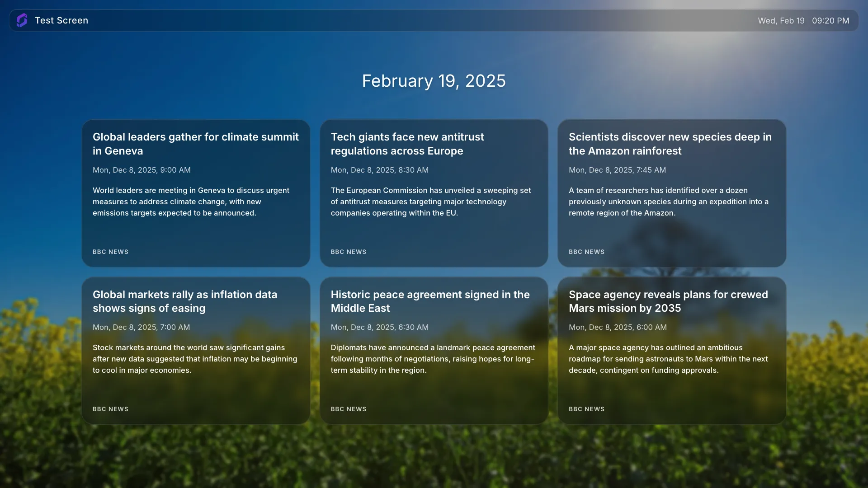868x488 pixels.
Task: Click BBC NEWS on the global markets card
Action: tap(110, 409)
